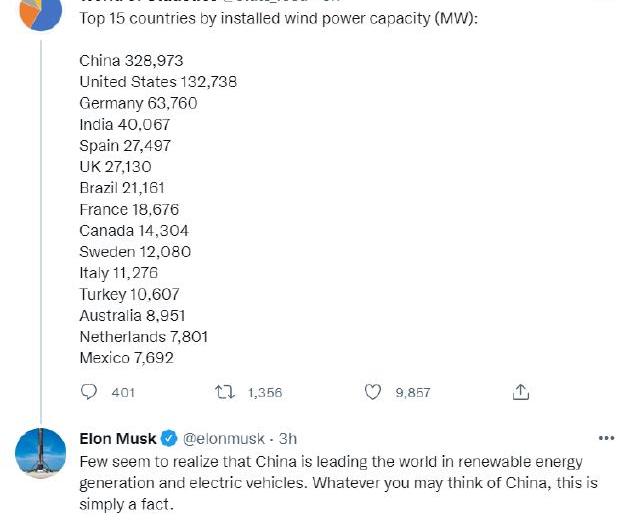Click the "United States 132,738" line

[158, 82]
